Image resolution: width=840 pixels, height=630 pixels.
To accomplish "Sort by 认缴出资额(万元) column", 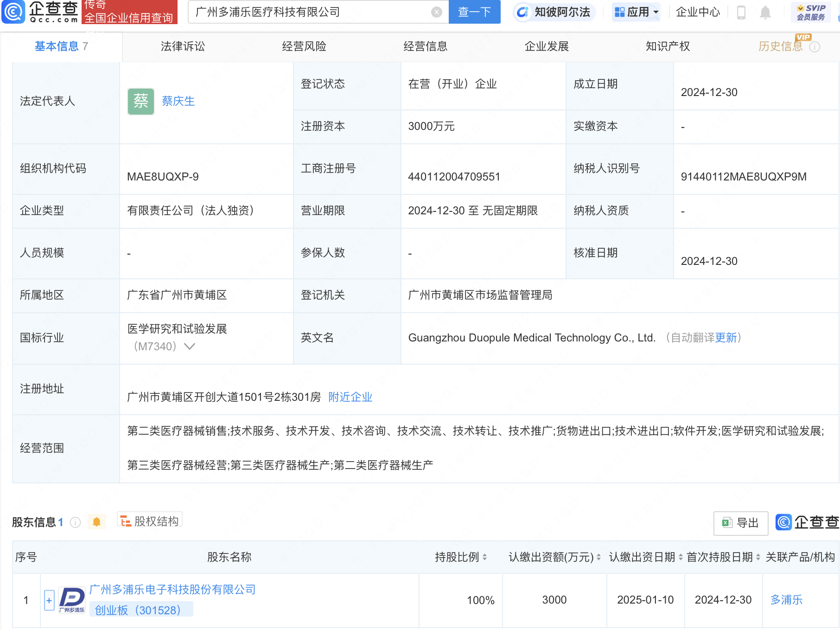I will tap(598, 557).
